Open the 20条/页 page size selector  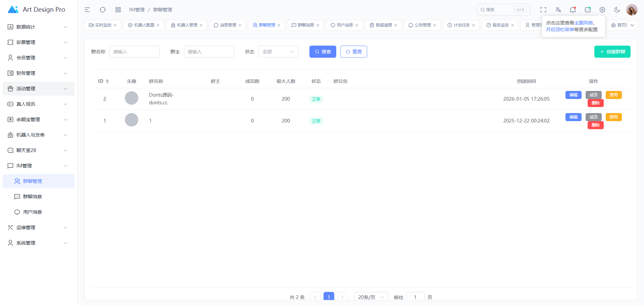pyautogui.click(x=371, y=297)
